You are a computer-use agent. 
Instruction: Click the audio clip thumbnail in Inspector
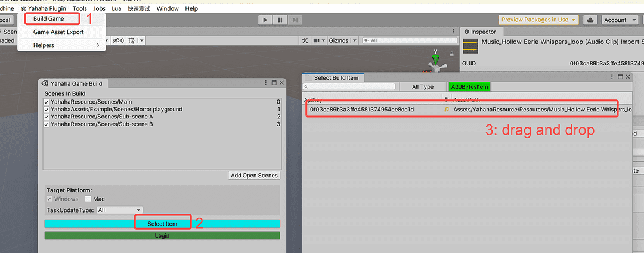click(x=470, y=46)
